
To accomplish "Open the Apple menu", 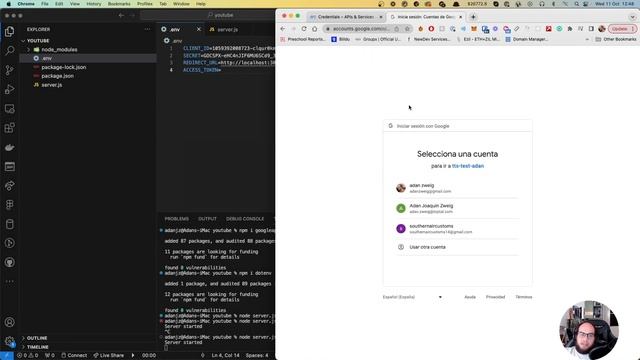I will tap(9, 4).
